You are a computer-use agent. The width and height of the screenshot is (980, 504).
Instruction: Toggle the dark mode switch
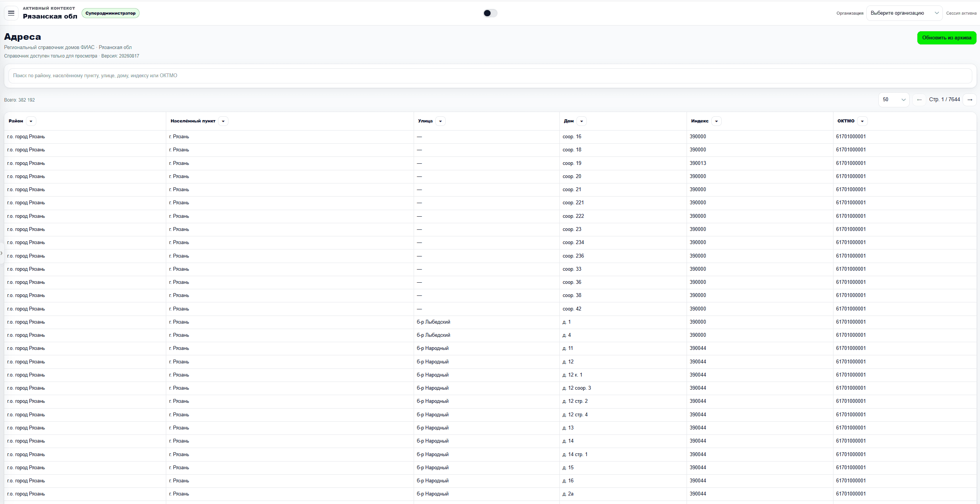tap(490, 13)
